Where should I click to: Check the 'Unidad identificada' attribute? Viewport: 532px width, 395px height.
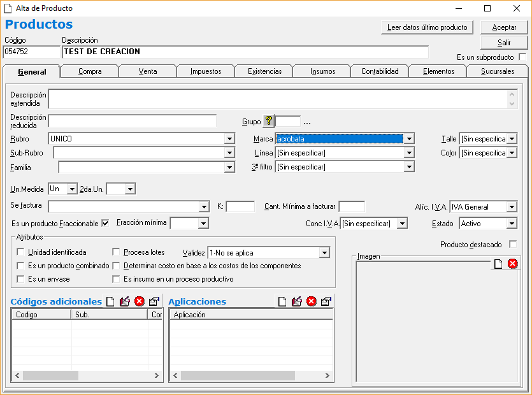coord(20,252)
